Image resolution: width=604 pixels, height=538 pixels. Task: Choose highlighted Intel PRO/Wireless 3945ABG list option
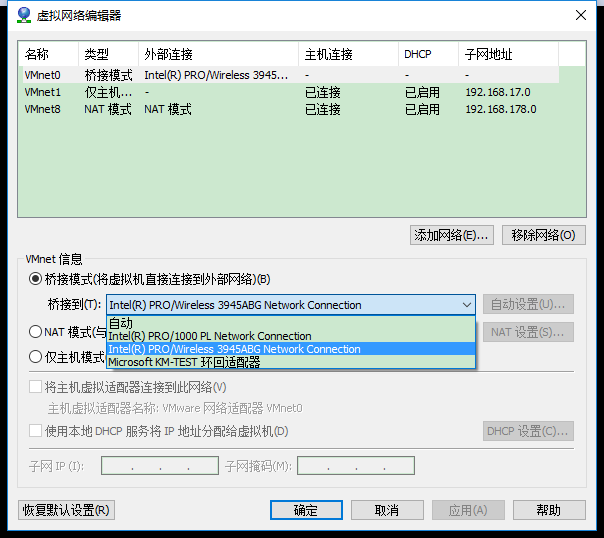click(x=291, y=349)
